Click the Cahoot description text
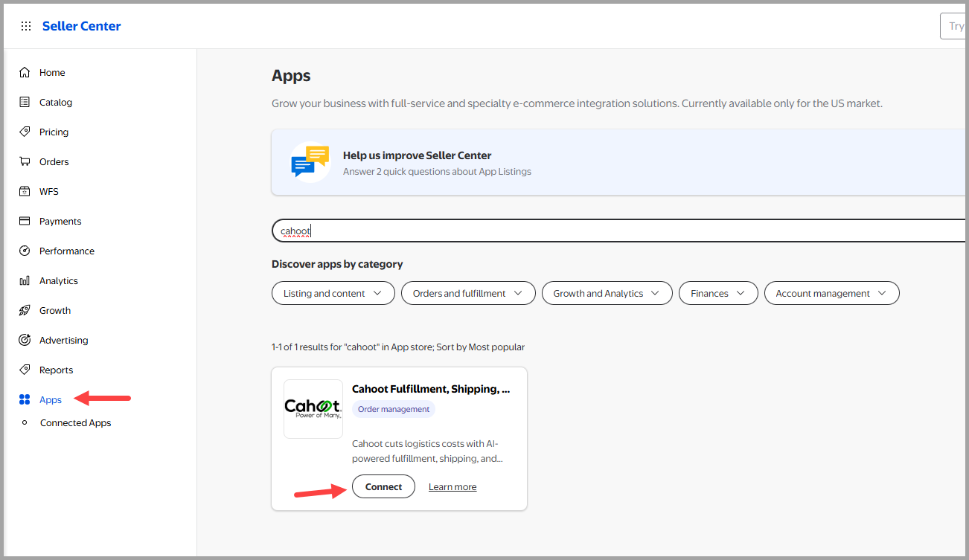This screenshot has width=969, height=560. tap(427, 451)
